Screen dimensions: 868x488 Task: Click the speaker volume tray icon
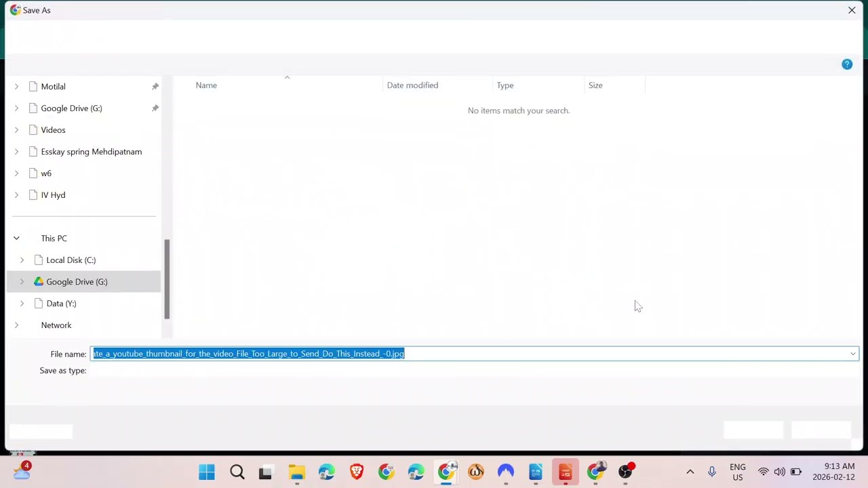point(779,472)
